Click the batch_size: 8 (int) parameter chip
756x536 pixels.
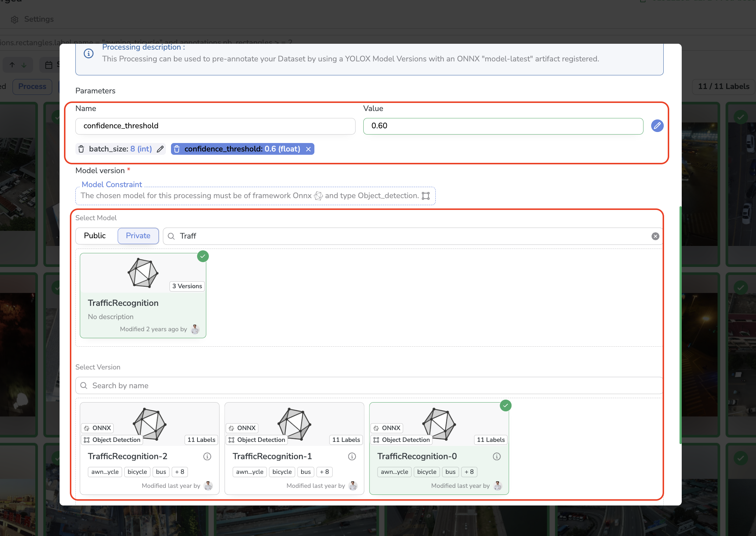coord(120,149)
